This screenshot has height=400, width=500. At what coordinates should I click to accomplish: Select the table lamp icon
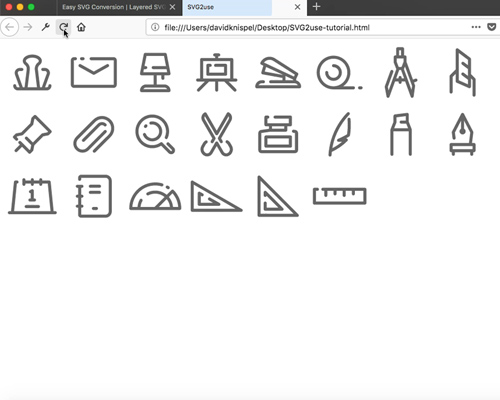[155, 72]
